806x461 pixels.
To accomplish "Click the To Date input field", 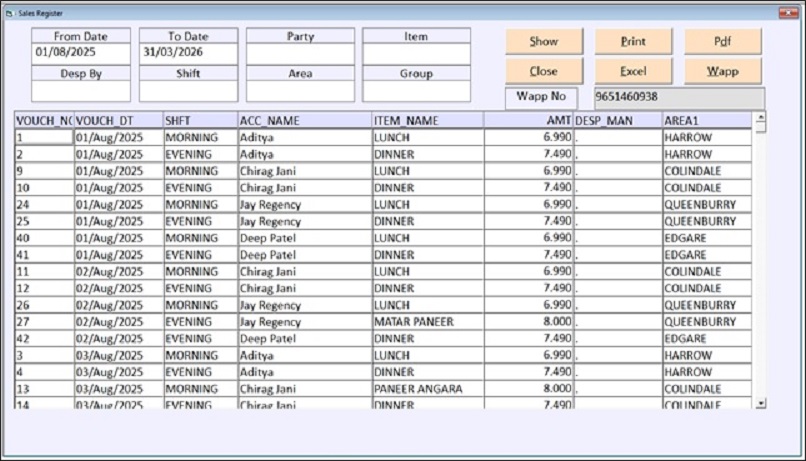I will (x=188, y=53).
